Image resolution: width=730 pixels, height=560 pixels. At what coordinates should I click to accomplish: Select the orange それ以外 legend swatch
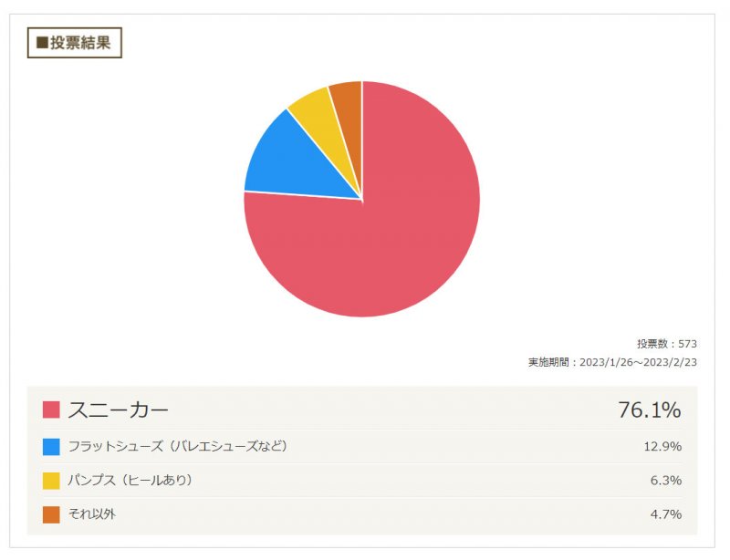(x=51, y=514)
